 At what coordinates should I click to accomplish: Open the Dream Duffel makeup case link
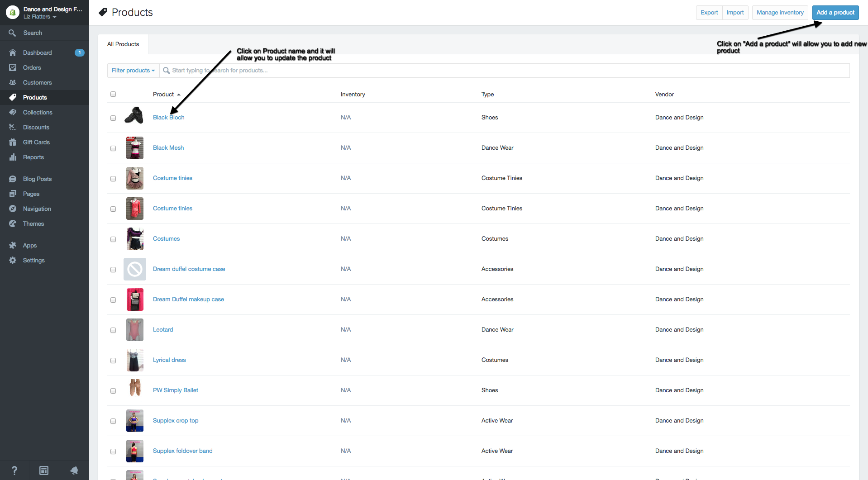(188, 299)
